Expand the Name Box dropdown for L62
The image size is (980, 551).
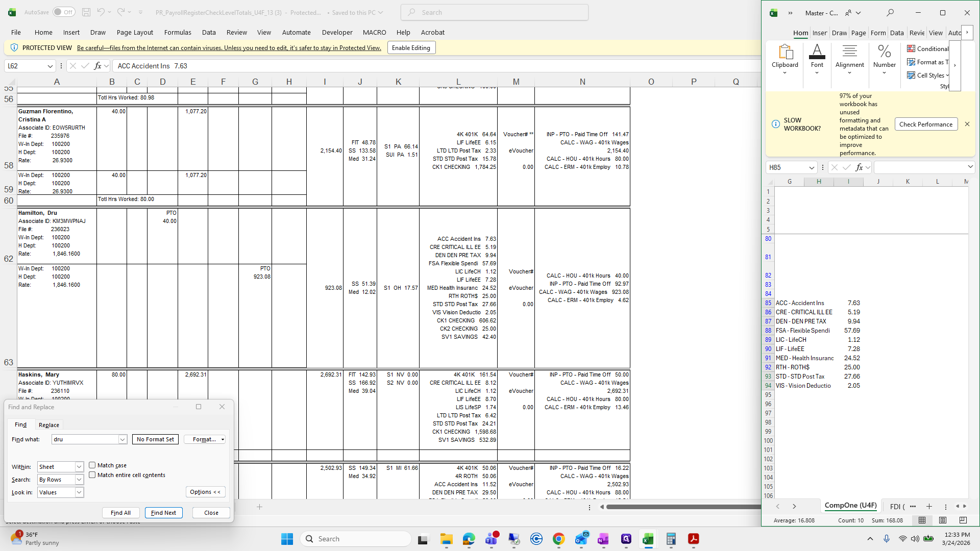tap(50, 66)
